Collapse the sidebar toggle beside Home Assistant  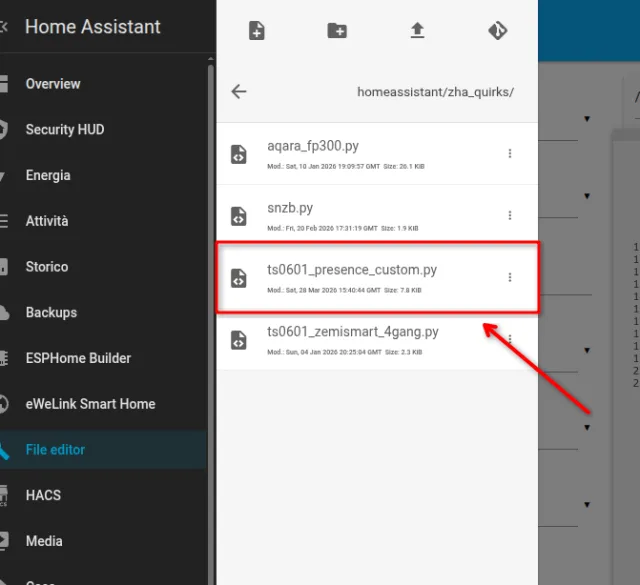click(x=4, y=27)
